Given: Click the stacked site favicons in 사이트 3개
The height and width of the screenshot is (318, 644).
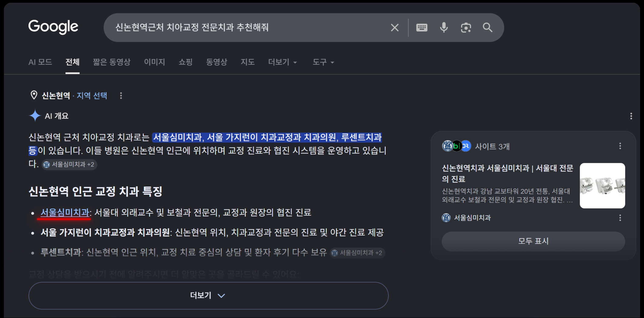Looking at the screenshot, I should tap(456, 146).
